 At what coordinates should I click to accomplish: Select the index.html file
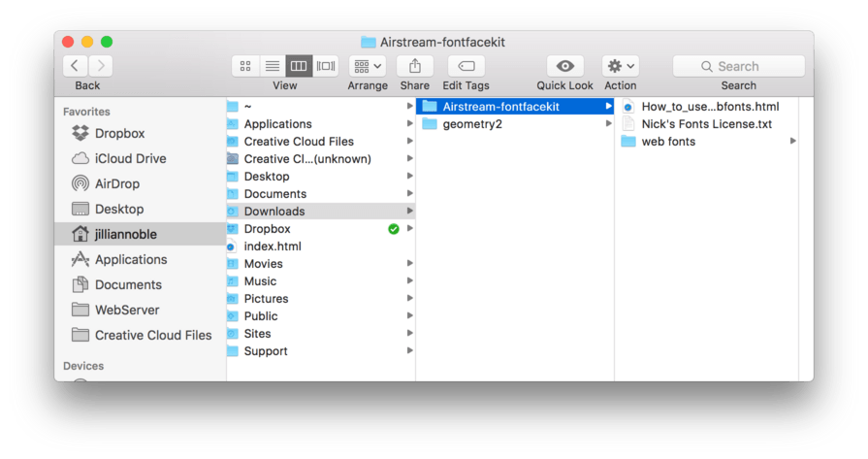click(x=320, y=246)
